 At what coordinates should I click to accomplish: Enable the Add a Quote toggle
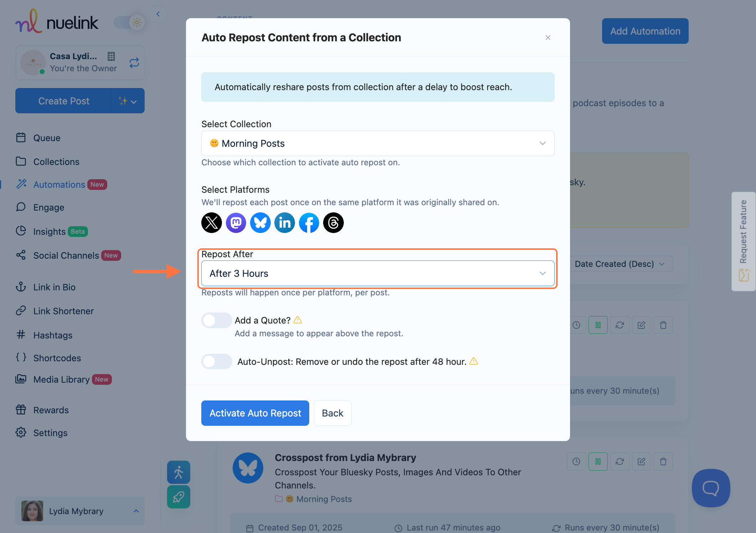216,320
